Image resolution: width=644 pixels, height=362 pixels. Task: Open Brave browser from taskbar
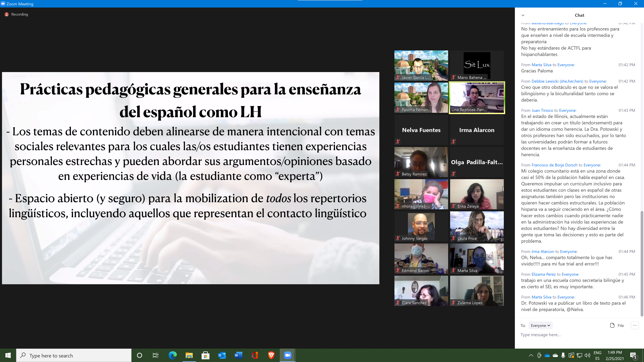pyautogui.click(x=271, y=355)
